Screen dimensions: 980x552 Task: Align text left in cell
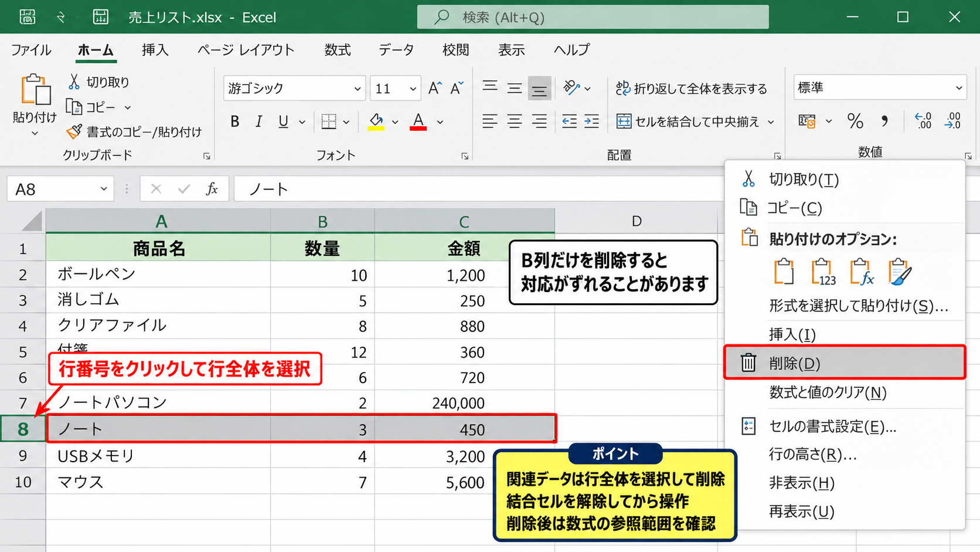490,121
